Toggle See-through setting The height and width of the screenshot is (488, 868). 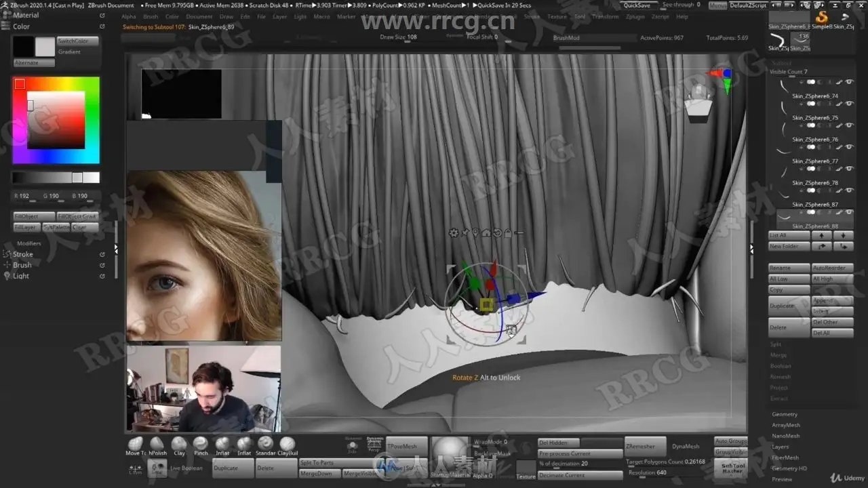click(x=681, y=5)
